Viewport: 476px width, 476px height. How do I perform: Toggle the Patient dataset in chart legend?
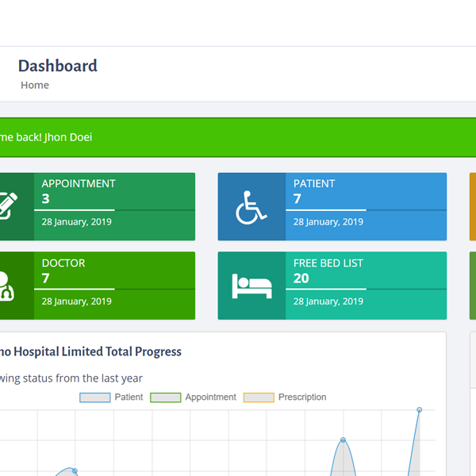click(111, 397)
